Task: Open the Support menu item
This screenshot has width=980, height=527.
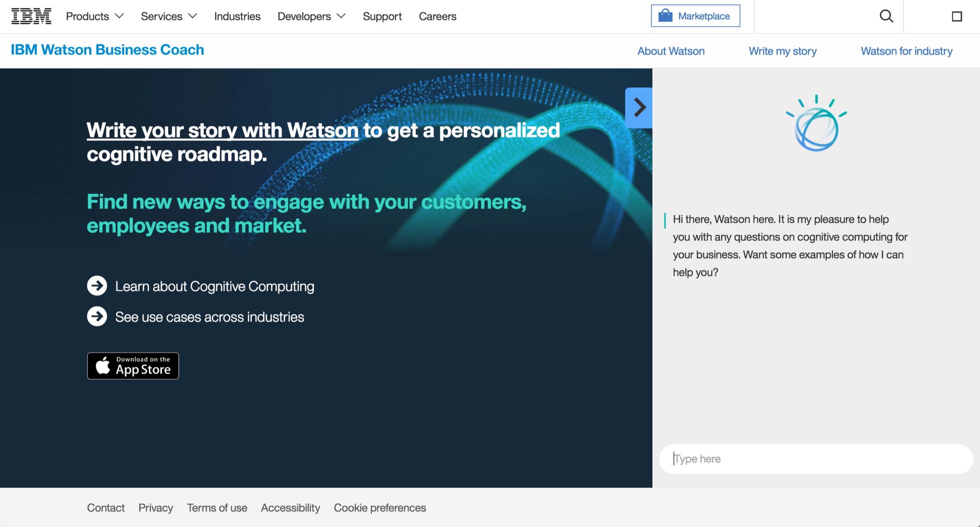Action: click(382, 16)
